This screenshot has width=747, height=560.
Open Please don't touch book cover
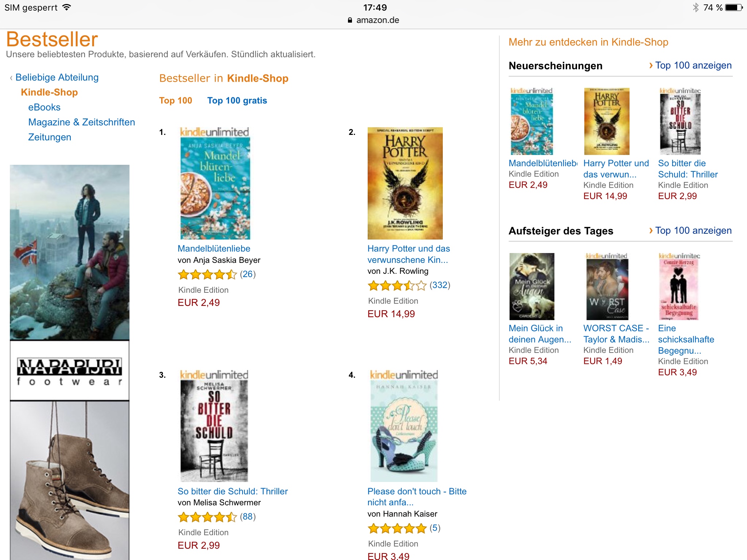pyautogui.click(x=404, y=426)
